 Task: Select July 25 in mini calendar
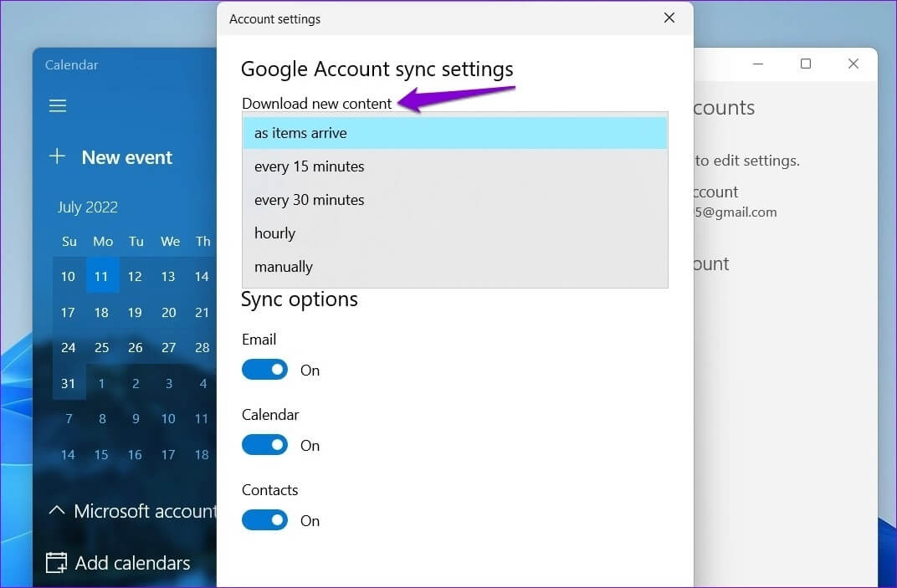[102, 347]
